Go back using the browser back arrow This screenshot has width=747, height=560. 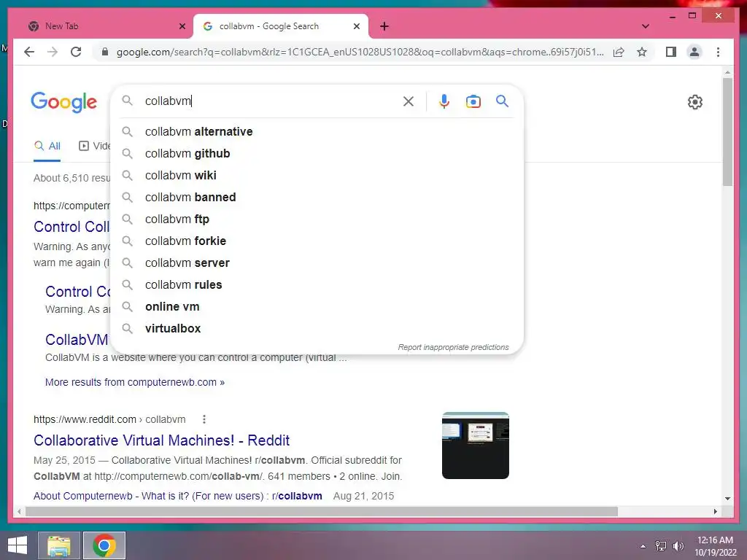[x=29, y=52]
